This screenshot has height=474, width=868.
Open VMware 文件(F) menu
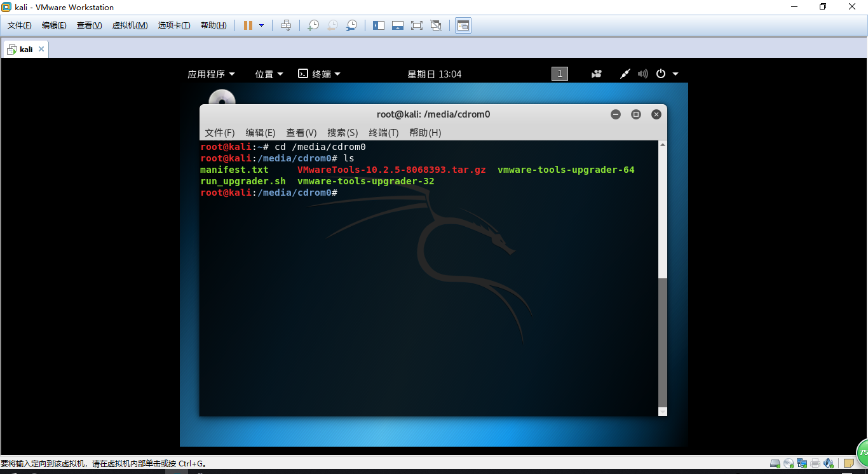[20, 25]
